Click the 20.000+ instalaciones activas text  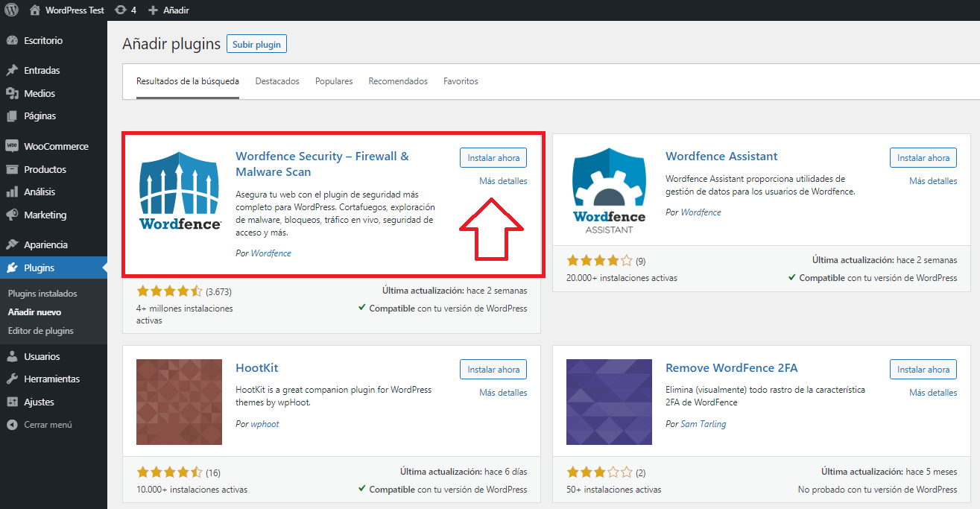[622, 278]
